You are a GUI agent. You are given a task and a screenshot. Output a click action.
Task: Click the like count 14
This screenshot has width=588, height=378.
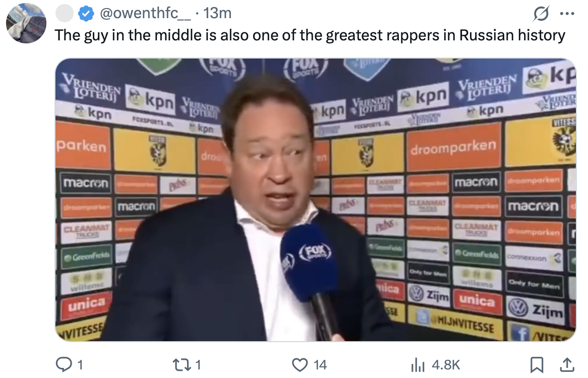tap(320, 364)
